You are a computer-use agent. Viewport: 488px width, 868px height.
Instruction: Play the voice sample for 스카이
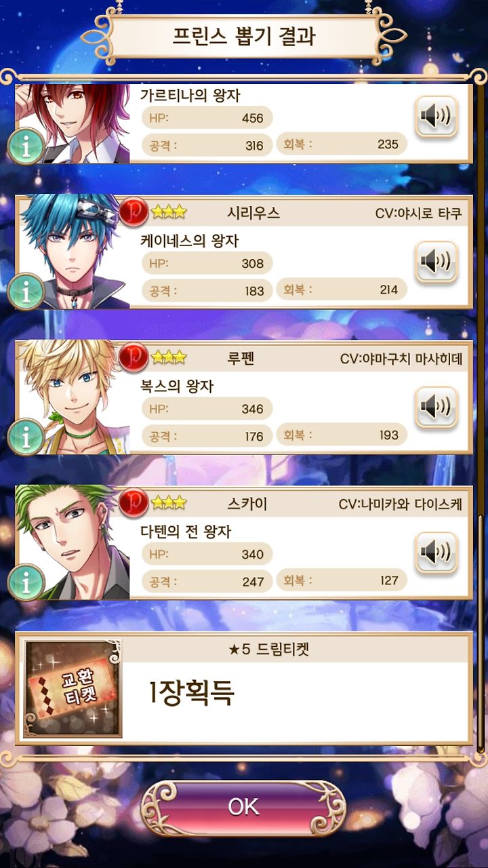tap(436, 553)
